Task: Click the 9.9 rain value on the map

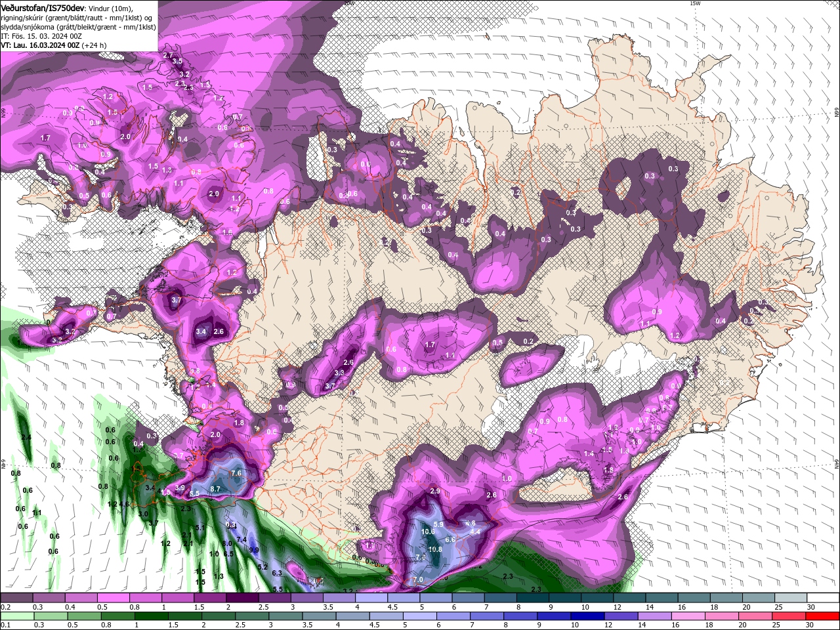Action: click(254, 550)
